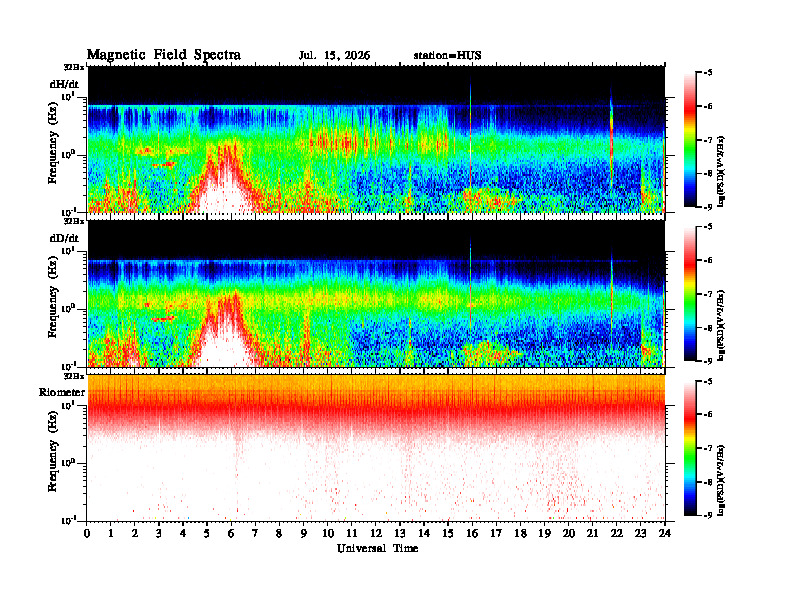Click the "dD/dt" panel label
The height and width of the screenshot is (612, 792).
tap(64, 238)
